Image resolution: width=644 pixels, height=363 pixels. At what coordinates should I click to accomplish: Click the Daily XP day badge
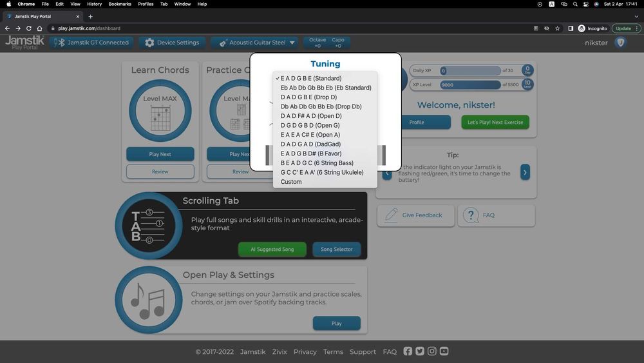tap(527, 70)
